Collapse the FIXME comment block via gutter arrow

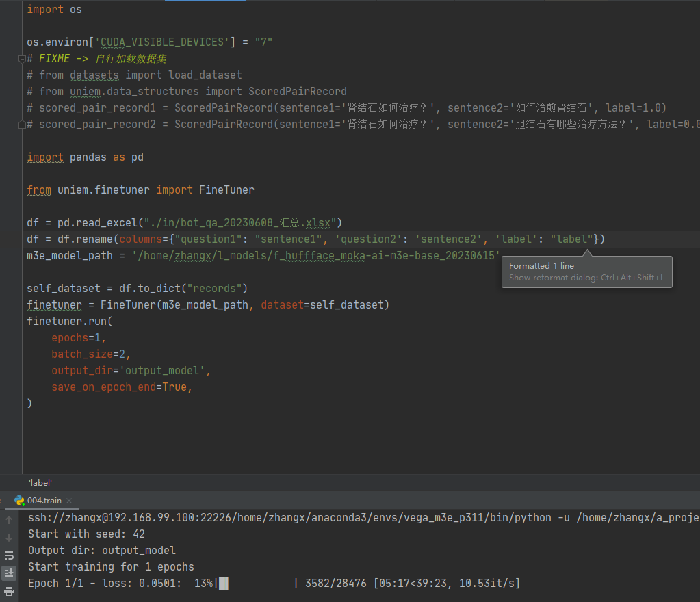tap(21, 60)
